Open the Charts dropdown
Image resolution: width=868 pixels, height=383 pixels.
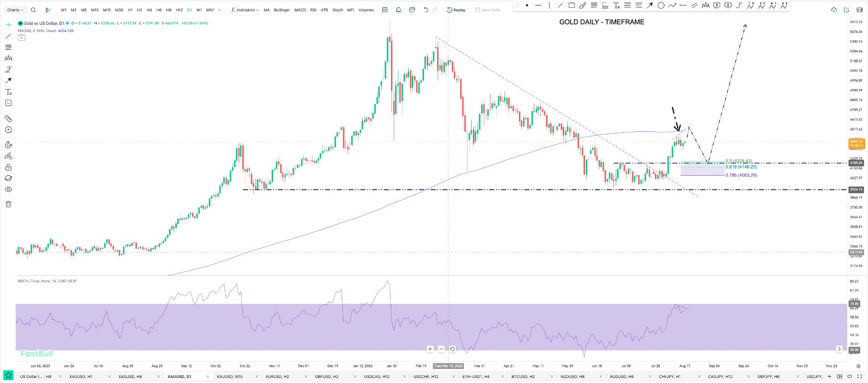15,10
